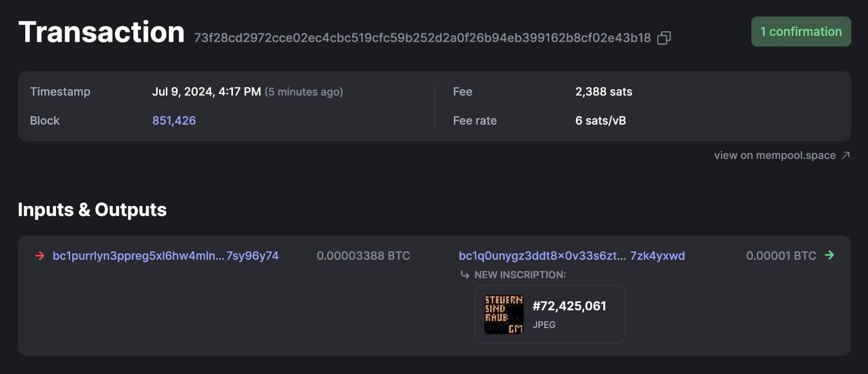Click the new inscription indent arrow icon
This screenshot has width=868, height=374.
click(x=465, y=275)
